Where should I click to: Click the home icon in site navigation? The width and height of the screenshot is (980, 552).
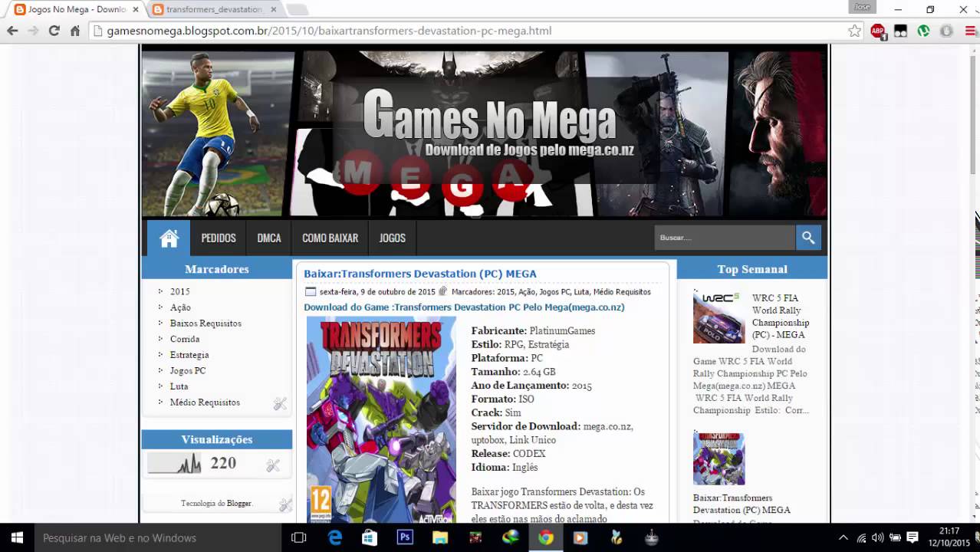coord(169,238)
